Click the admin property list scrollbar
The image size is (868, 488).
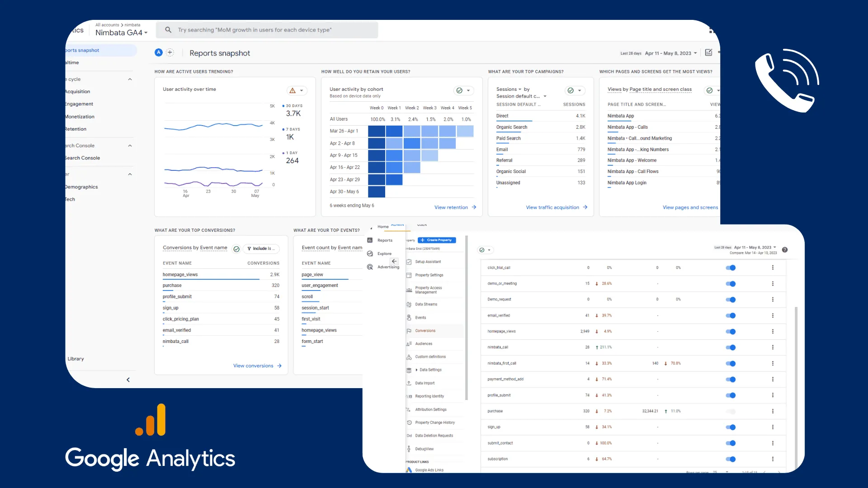click(x=466, y=318)
